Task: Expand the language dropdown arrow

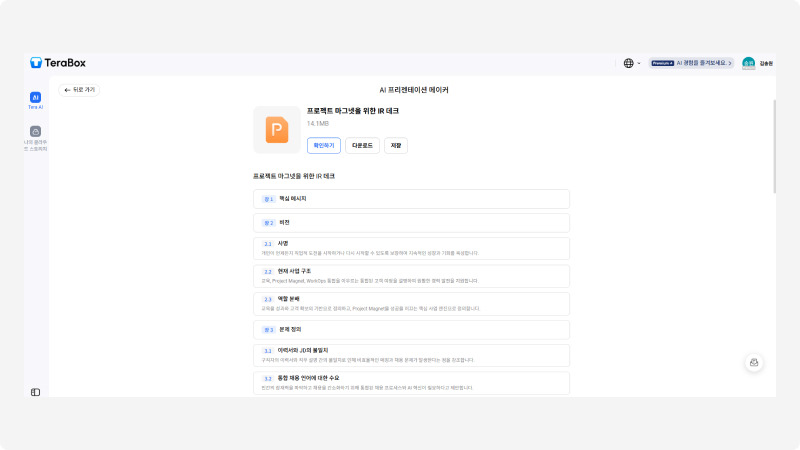Action: 639,63
